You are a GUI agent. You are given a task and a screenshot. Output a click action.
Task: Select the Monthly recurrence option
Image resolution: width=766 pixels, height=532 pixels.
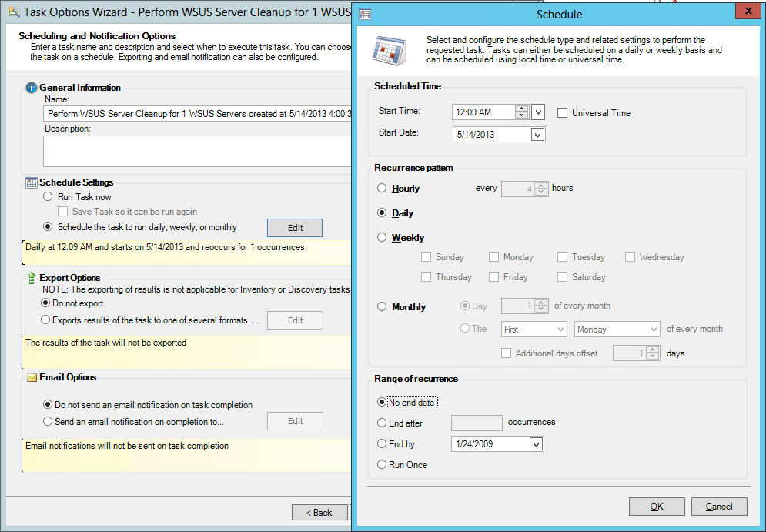pyautogui.click(x=382, y=306)
